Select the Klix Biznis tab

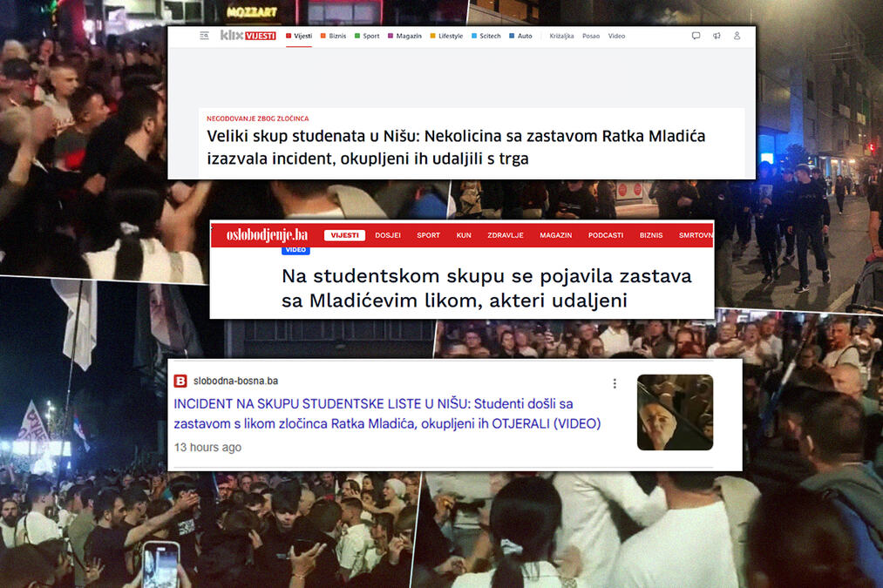coord(333,36)
